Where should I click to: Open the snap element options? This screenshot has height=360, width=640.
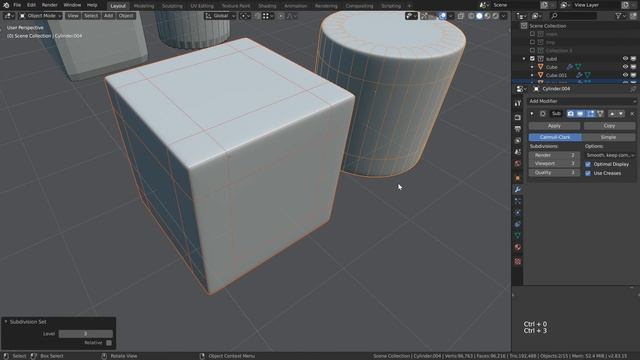coord(268,16)
